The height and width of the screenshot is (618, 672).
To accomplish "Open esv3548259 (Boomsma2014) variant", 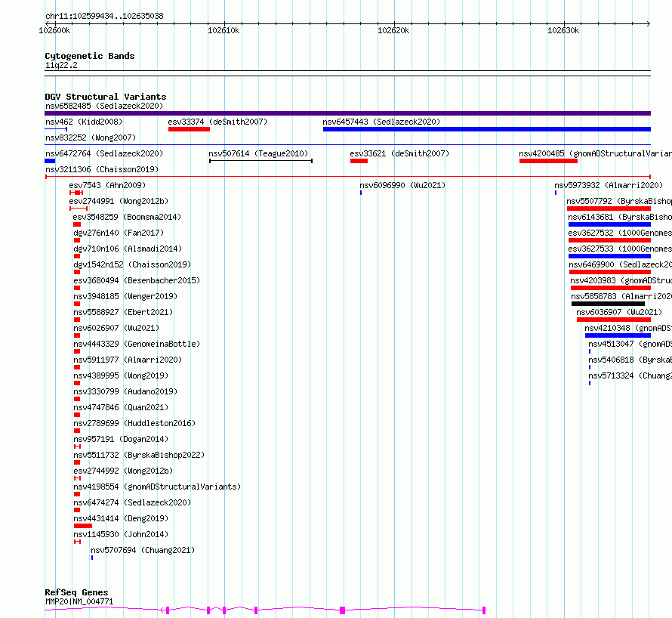I will point(127,217).
